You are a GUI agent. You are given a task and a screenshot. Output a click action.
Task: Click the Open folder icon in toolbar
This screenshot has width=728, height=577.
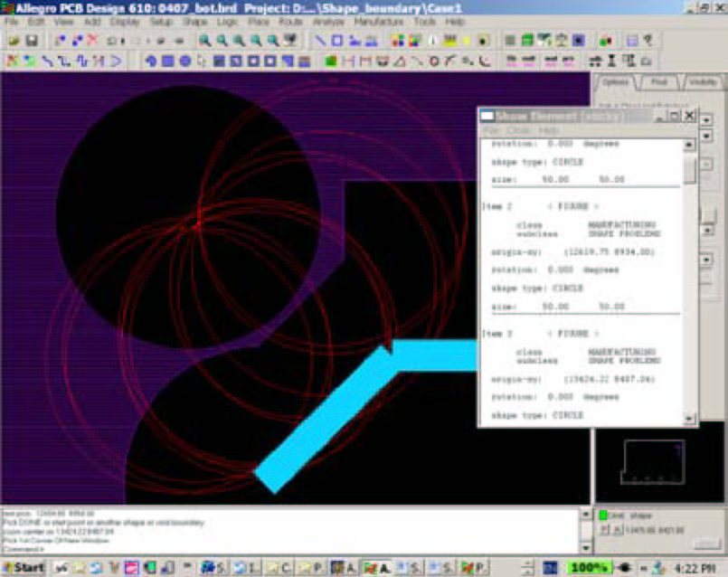14,41
